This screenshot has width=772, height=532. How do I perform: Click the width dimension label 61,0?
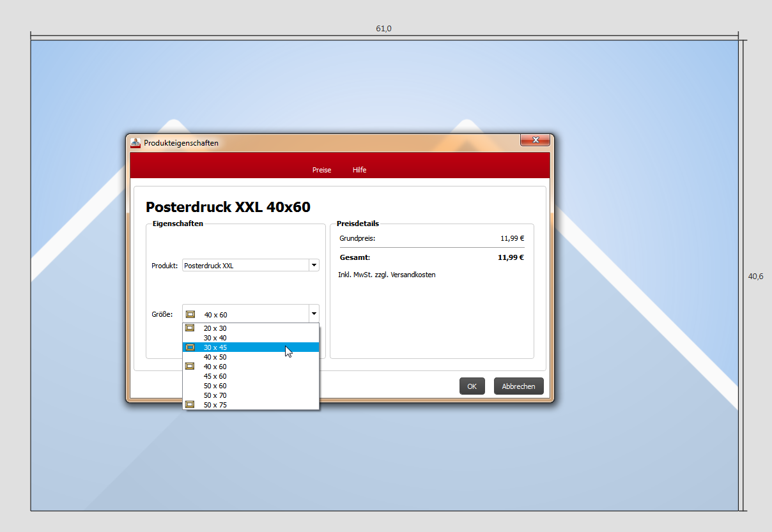(383, 29)
